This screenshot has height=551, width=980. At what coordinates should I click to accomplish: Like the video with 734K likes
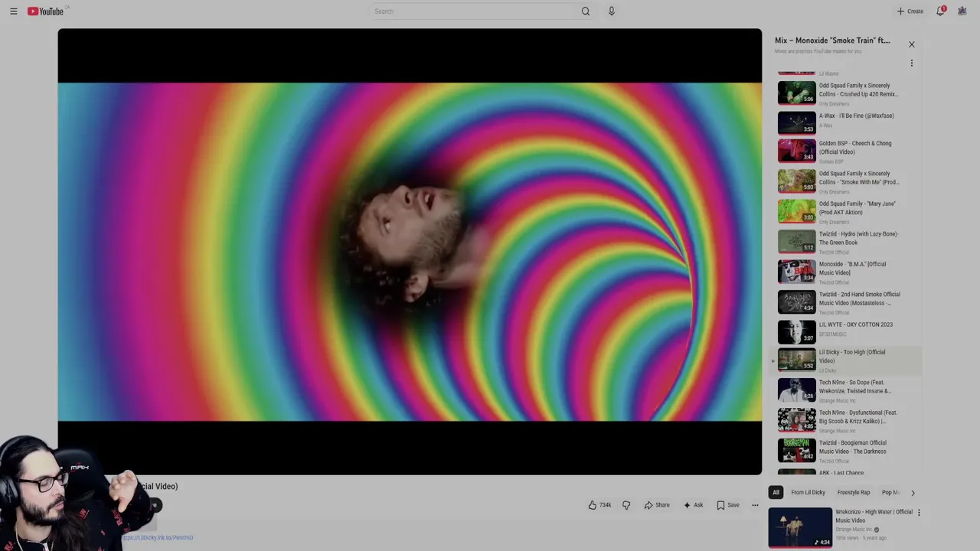(599, 505)
